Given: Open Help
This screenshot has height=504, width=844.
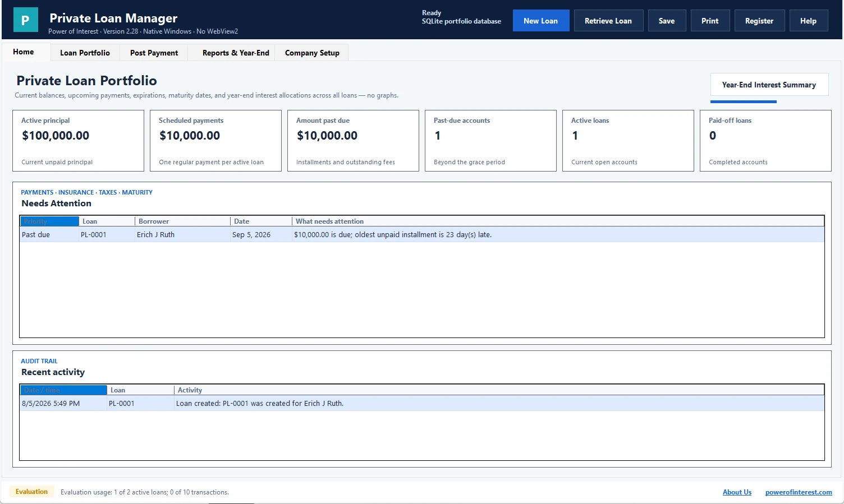Looking at the screenshot, I should pos(808,21).
